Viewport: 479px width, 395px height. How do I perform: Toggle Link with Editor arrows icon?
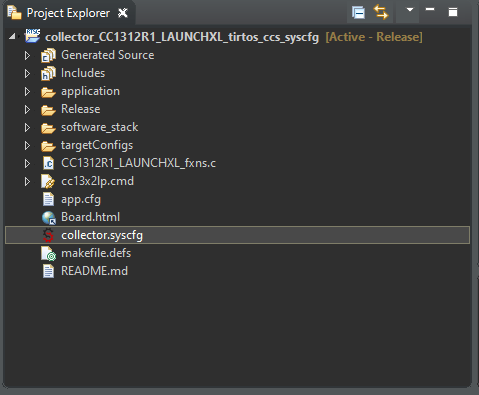pyautogui.click(x=381, y=13)
